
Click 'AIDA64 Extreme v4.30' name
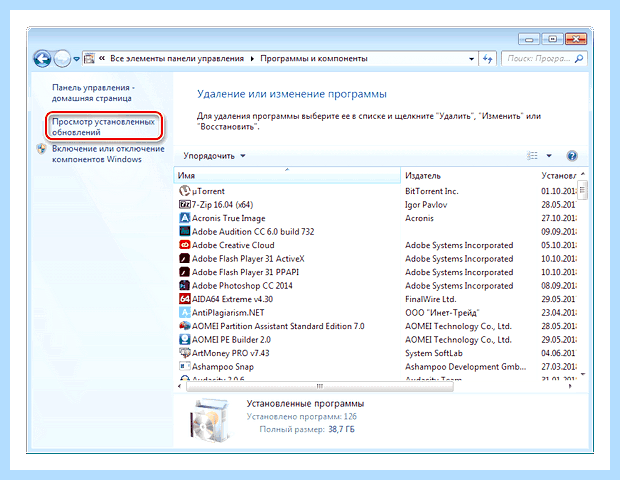pos(232,299)
